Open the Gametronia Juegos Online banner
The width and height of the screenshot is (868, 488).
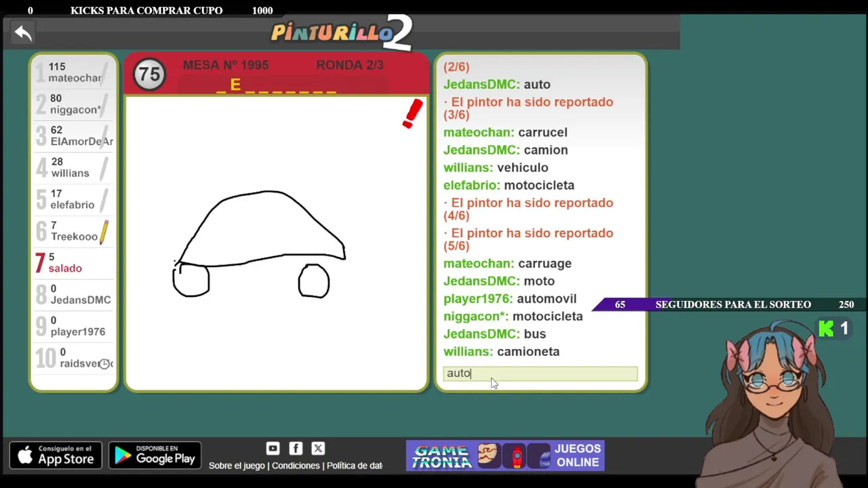coord(505,455)
